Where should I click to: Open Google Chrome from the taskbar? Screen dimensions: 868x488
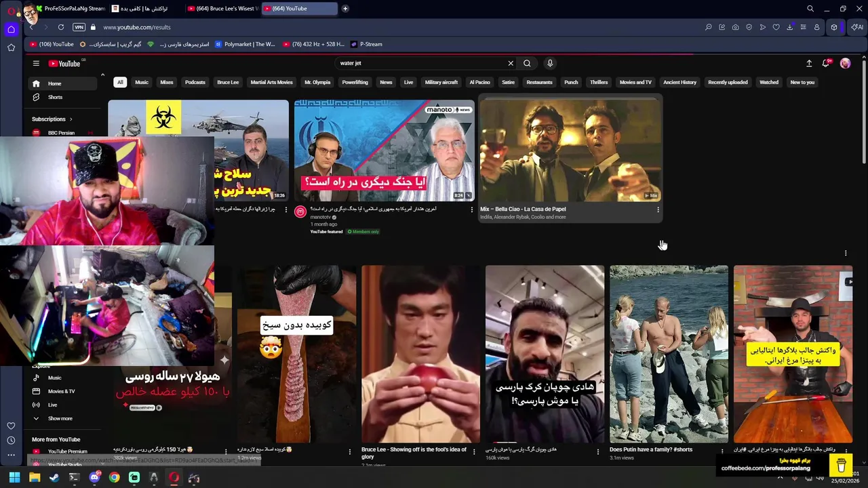pos(114,478)
